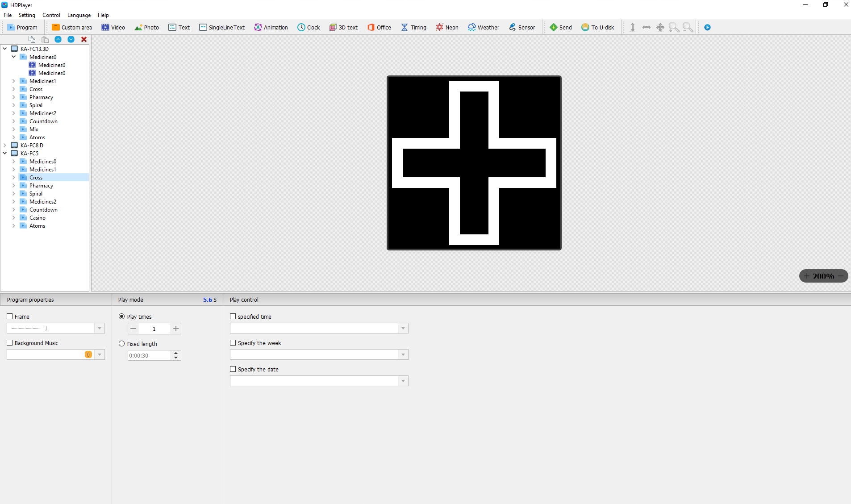Click the red delete X icon
851x504 pixels.
(x=83, y=39)
